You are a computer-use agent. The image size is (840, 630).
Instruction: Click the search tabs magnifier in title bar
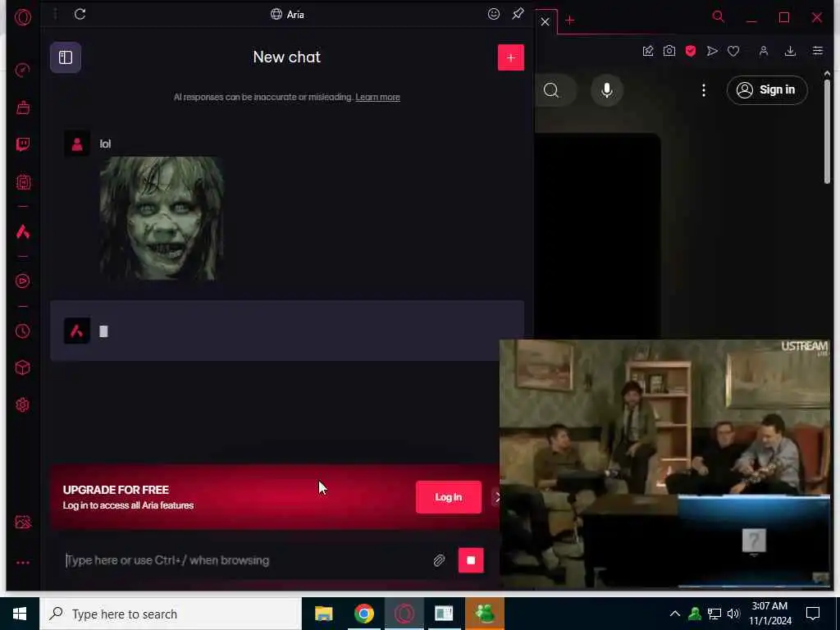719,16
